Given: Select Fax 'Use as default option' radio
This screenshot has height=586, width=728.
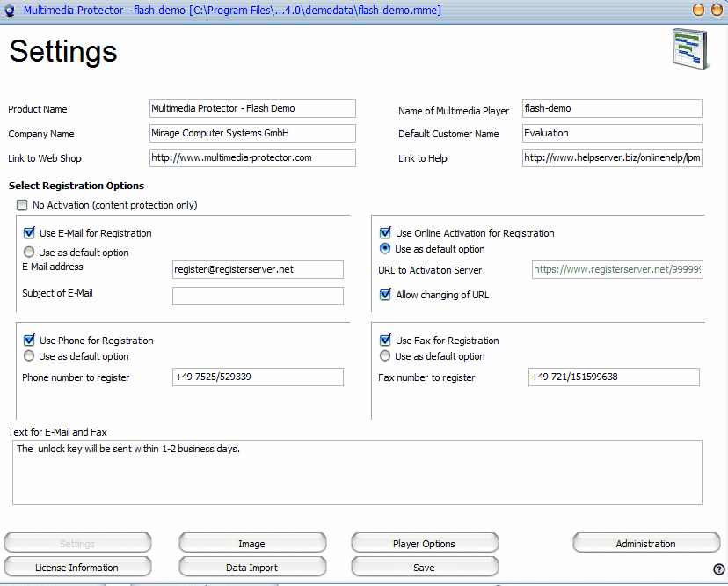Looking at the screenshot, I should 385,356.
